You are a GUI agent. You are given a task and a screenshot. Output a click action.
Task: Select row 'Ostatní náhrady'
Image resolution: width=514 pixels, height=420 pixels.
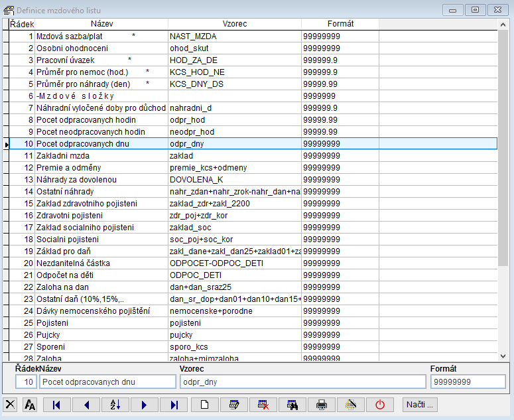[253, 192]
